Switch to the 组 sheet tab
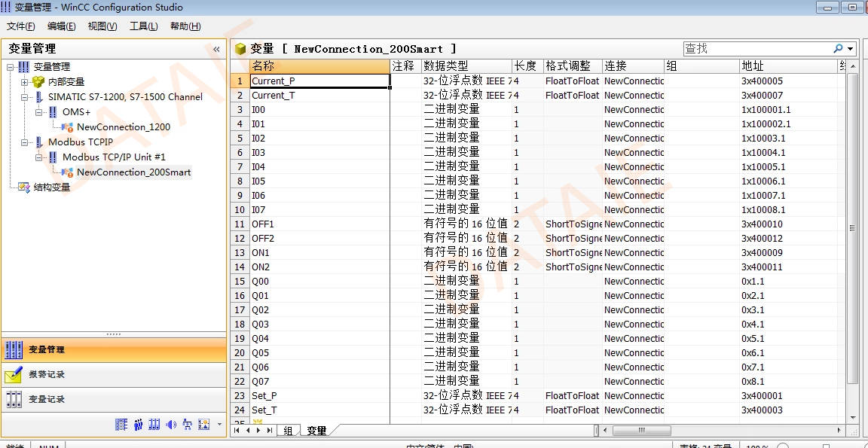 tap(289, 430)
